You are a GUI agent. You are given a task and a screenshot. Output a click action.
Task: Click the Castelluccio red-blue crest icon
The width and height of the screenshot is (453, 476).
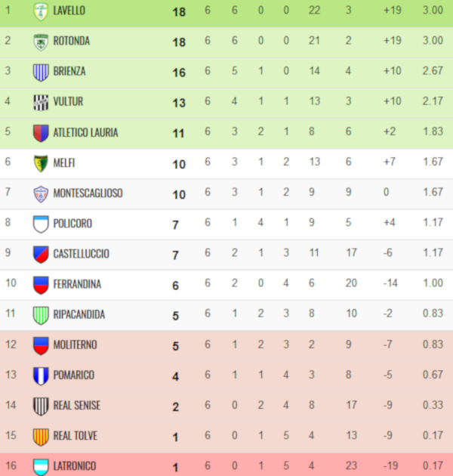pyautogui.click(x=41, y=254)
